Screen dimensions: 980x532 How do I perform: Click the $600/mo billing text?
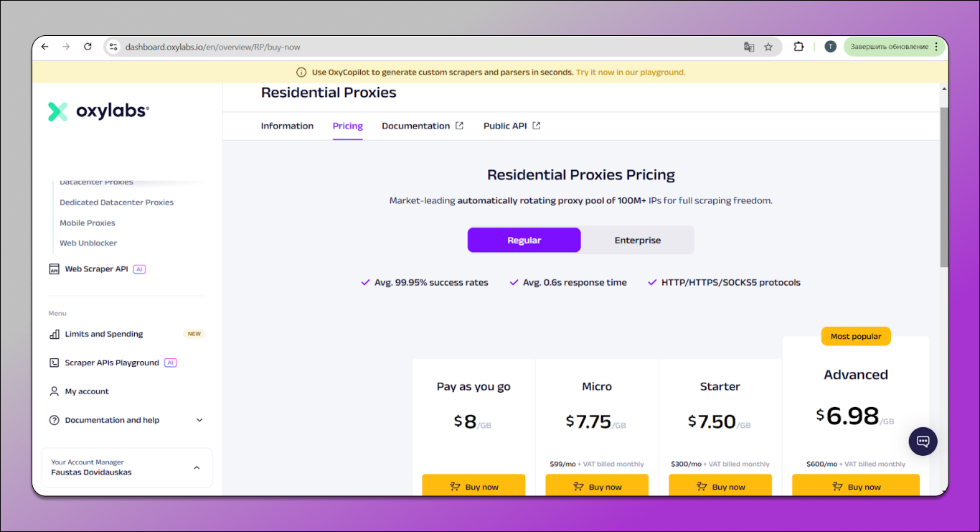click(856, 464)
